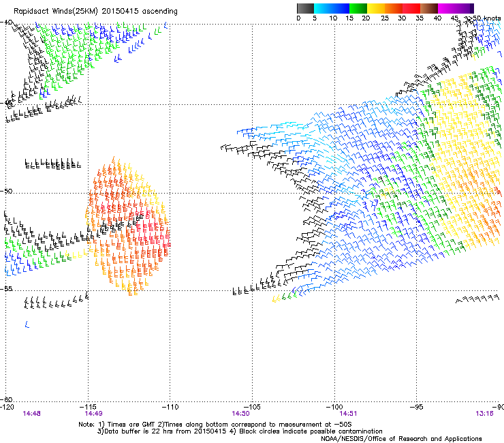
Task: Click the title 'Rapidsact Winds(25KM) 20150415 ascending'
Action: [95, 11]
